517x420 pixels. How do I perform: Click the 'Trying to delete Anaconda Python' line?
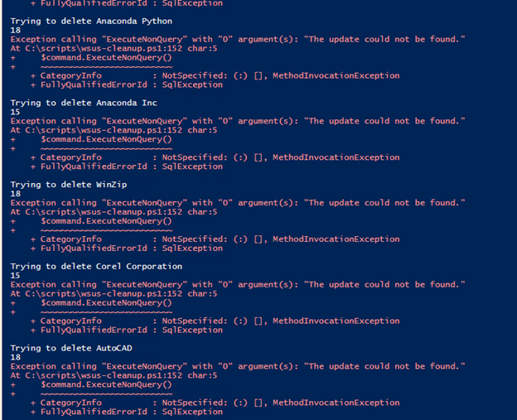click(91, 22)
